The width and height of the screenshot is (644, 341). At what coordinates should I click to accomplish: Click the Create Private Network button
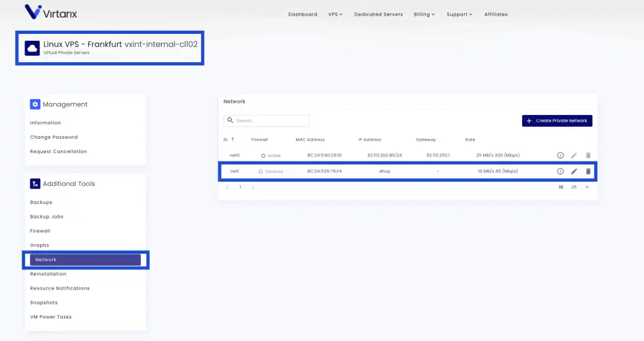(557, 121)
